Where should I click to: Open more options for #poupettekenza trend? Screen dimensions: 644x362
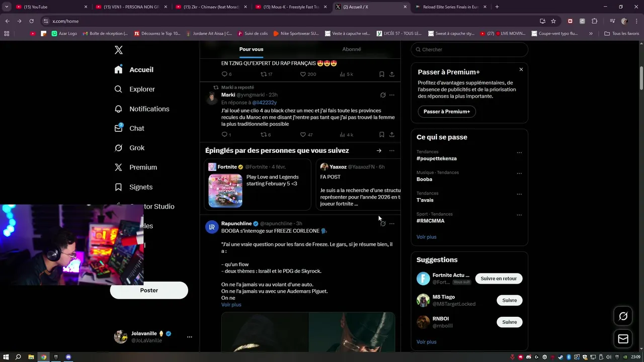519,153
